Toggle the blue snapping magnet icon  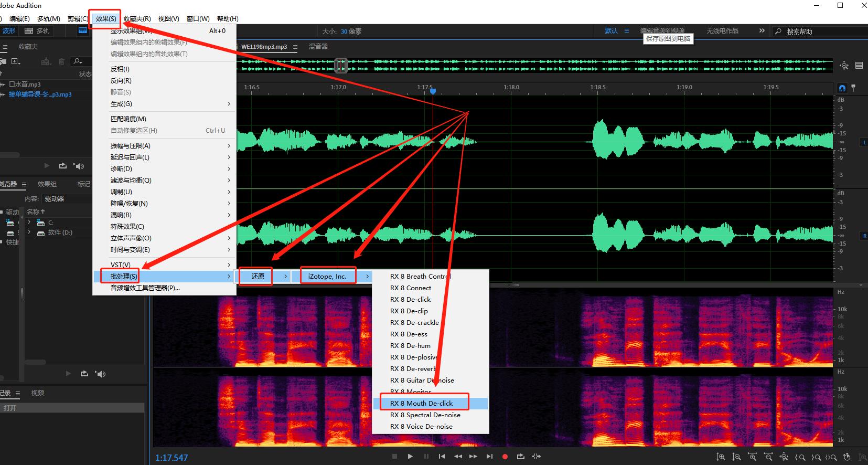point(842,88)
